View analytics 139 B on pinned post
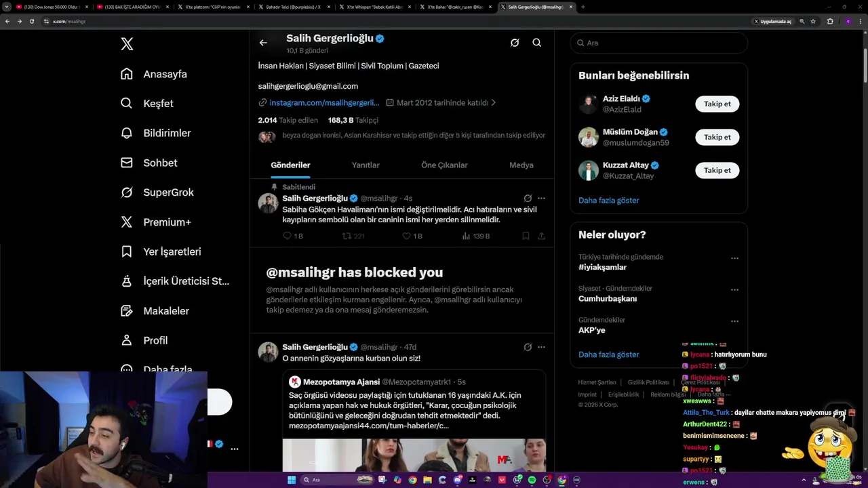This screenshot has width=868, height=488. coord(475,236)
